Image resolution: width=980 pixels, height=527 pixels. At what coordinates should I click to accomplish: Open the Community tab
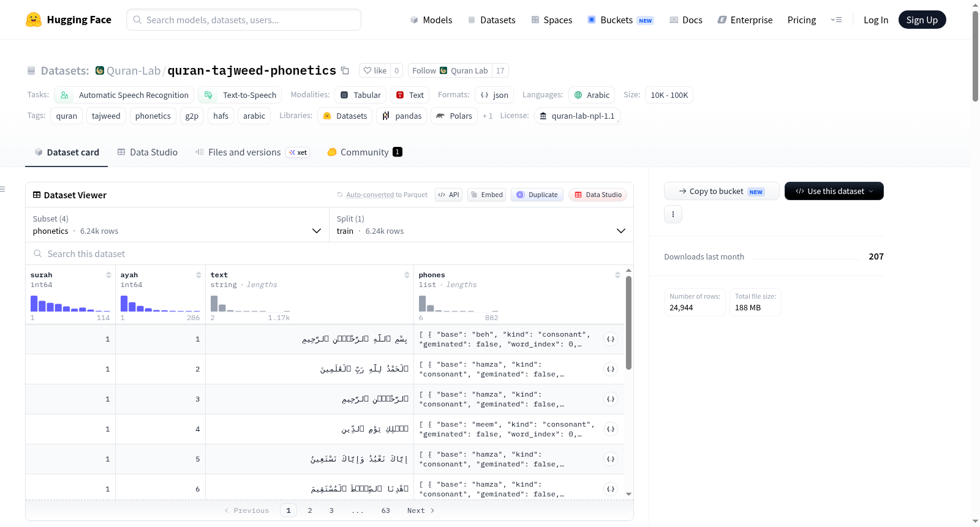click(364, 152)
